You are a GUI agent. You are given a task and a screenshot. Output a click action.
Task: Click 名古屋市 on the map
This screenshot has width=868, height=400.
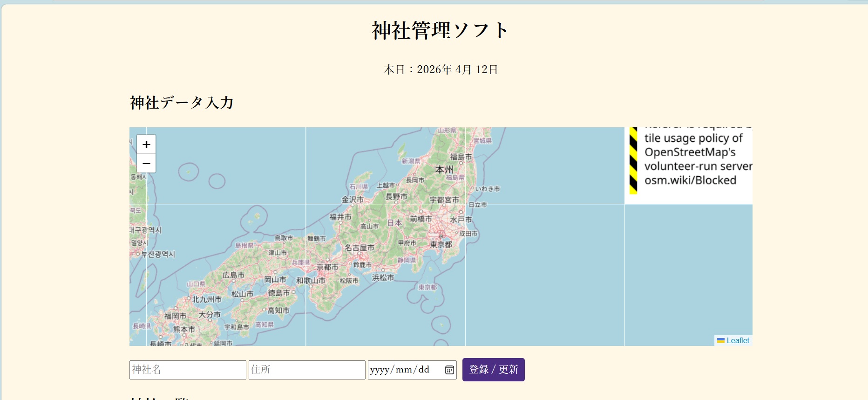(359, 248)
